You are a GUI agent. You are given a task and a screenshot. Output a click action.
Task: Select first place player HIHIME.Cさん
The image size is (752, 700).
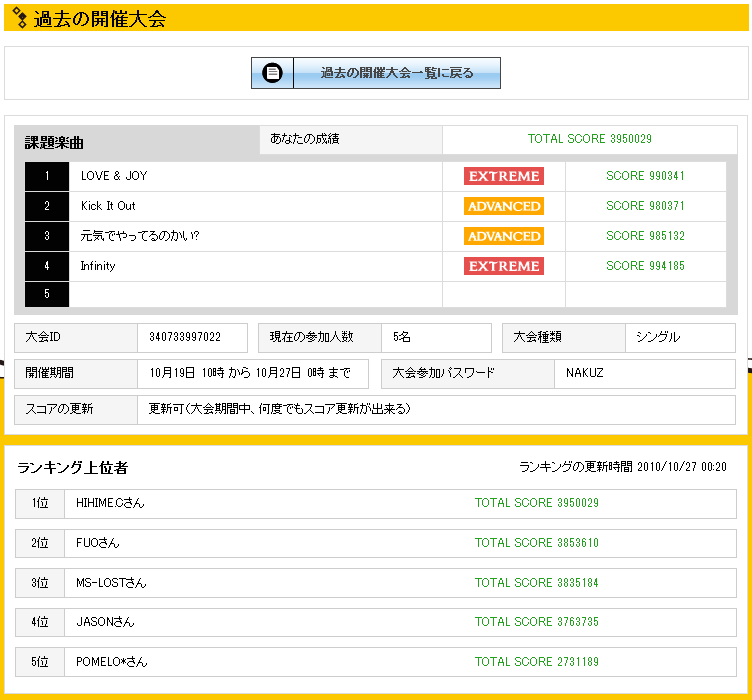pyautogui.click(x=110, y=503)
